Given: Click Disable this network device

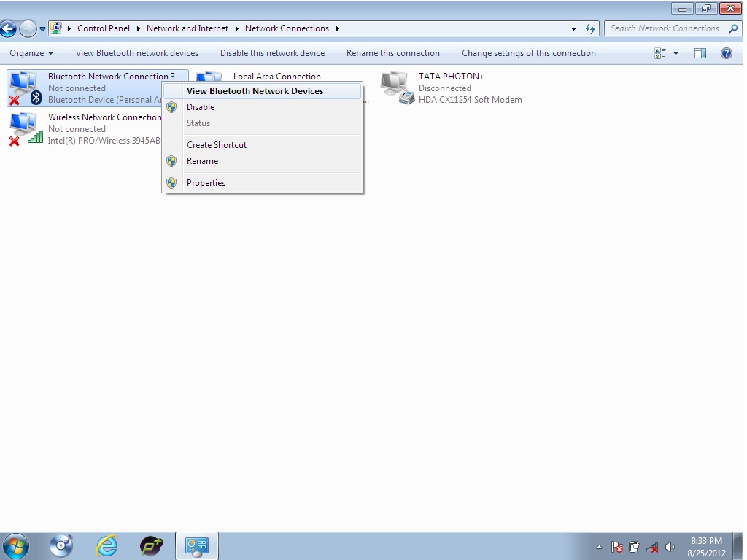Looking at the screenshot, I should pos(273,53).
